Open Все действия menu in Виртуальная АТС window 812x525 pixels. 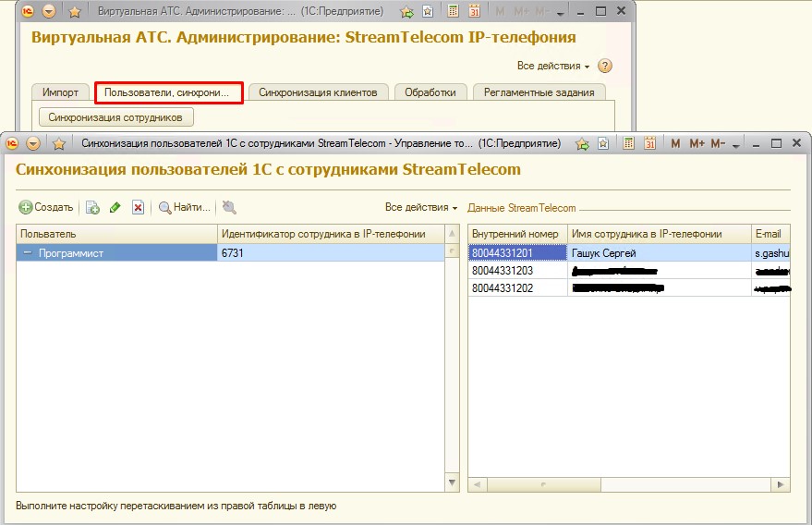[553, 66]
